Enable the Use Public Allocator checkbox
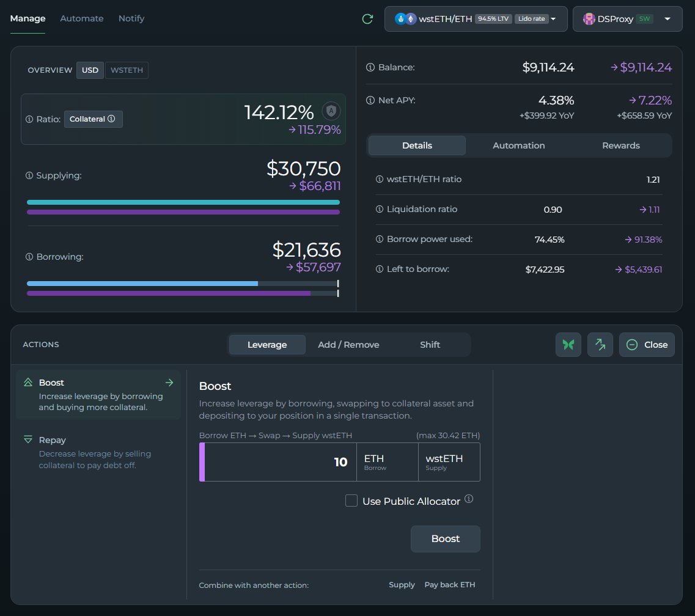Viewport: 695px width, 616px height. [x=351, y=501]
